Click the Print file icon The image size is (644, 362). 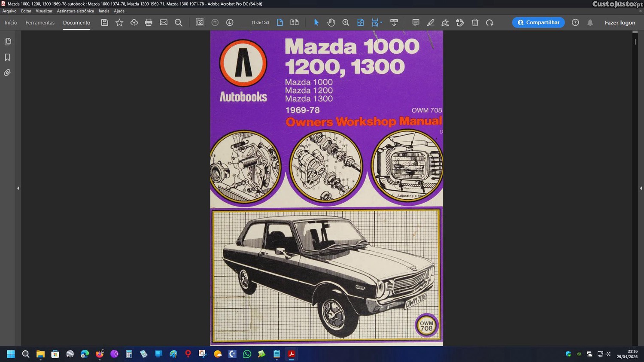click(x=149, y=23)
